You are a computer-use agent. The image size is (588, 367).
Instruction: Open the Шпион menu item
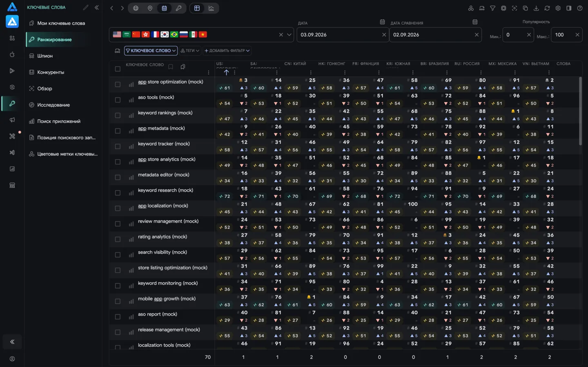coord(63,56)
